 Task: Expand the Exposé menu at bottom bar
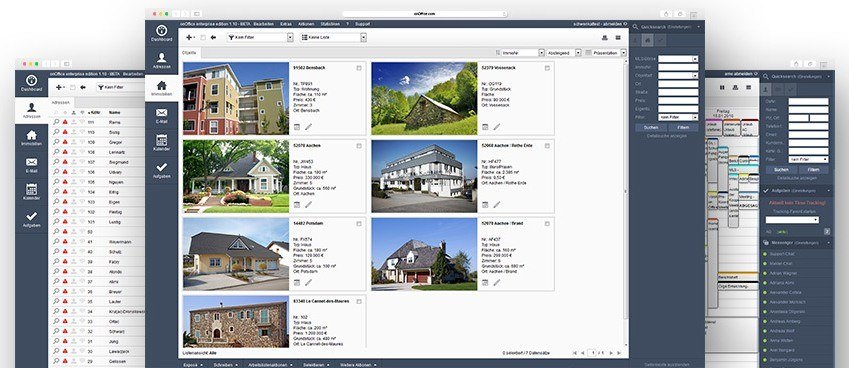193,365
